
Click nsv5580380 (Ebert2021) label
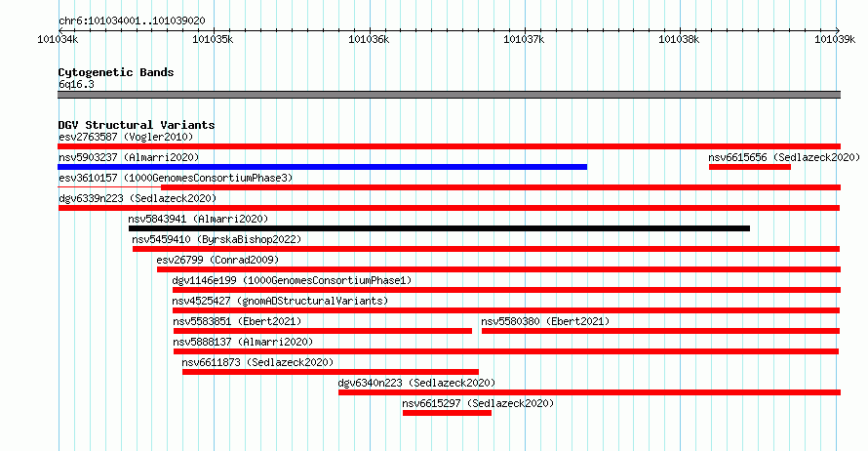[545, 321]
